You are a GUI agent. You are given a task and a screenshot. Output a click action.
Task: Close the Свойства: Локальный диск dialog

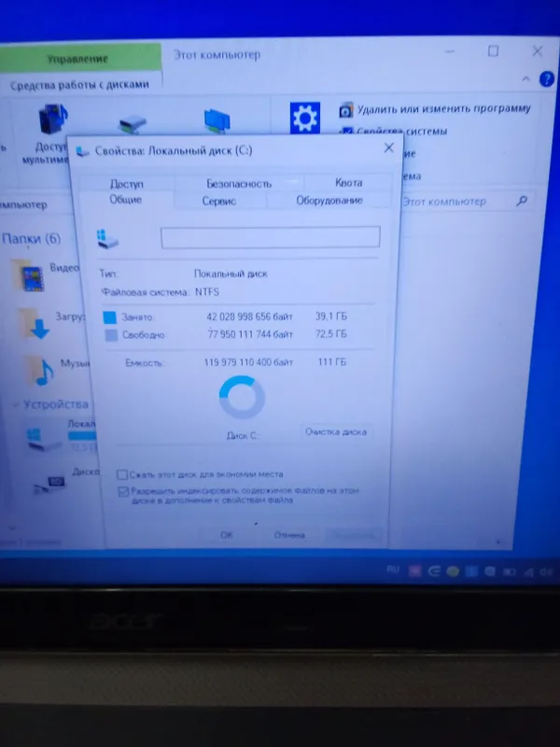point(388,148)
